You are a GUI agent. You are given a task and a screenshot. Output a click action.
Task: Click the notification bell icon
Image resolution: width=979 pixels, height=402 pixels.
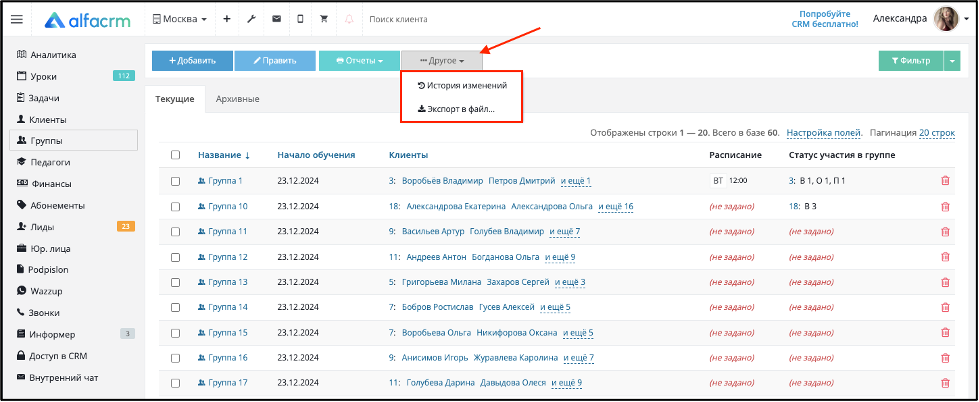pyautogui.click(x=349, y=19)
